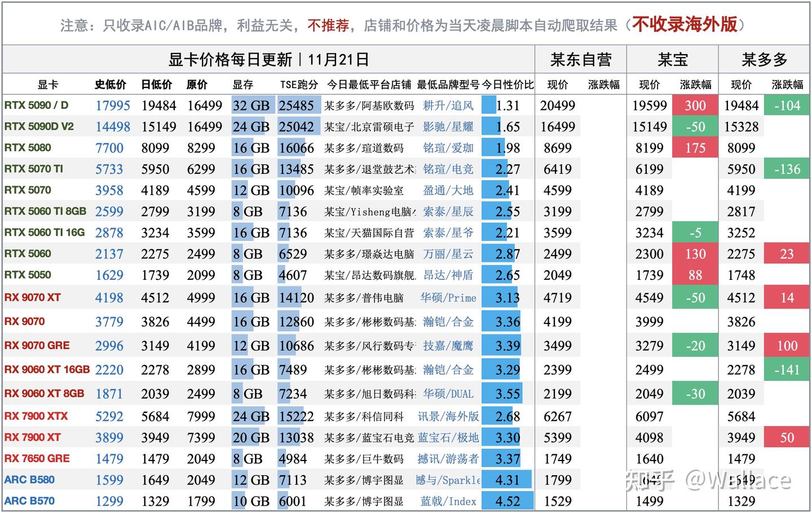Select the RTX 5050 row label
Viewport: 812px width, 513px height.
click(28, 275)
